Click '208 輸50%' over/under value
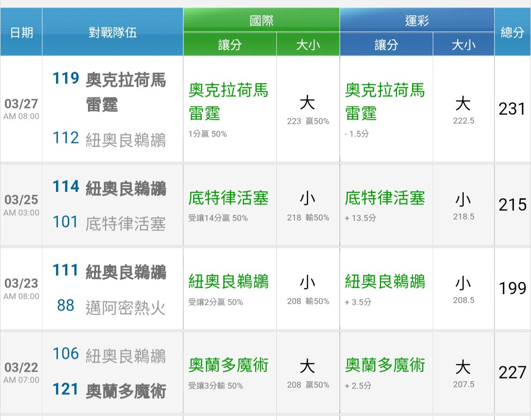 click(308, 301)
